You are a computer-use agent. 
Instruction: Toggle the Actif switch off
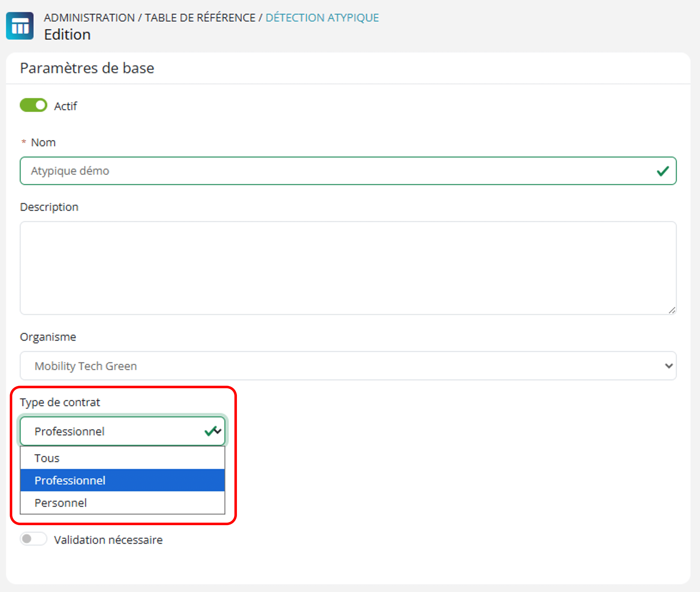tap(34, 105)
